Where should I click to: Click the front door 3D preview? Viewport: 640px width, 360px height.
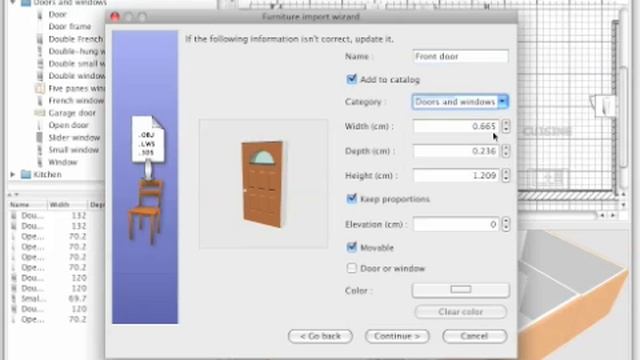click(x=263, y=184)
